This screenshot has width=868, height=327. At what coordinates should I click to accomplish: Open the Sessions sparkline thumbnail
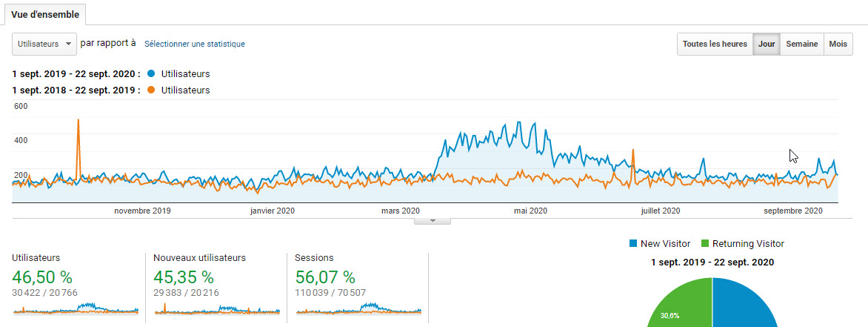[x=358, y=308]
